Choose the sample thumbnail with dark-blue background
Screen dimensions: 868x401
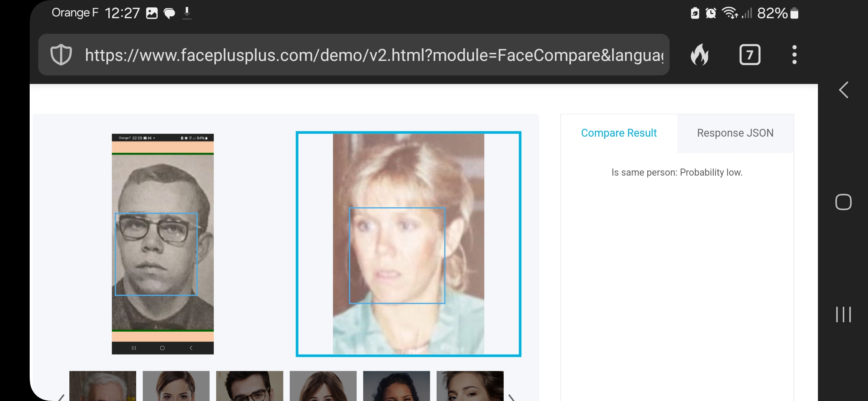pos(397,386)
